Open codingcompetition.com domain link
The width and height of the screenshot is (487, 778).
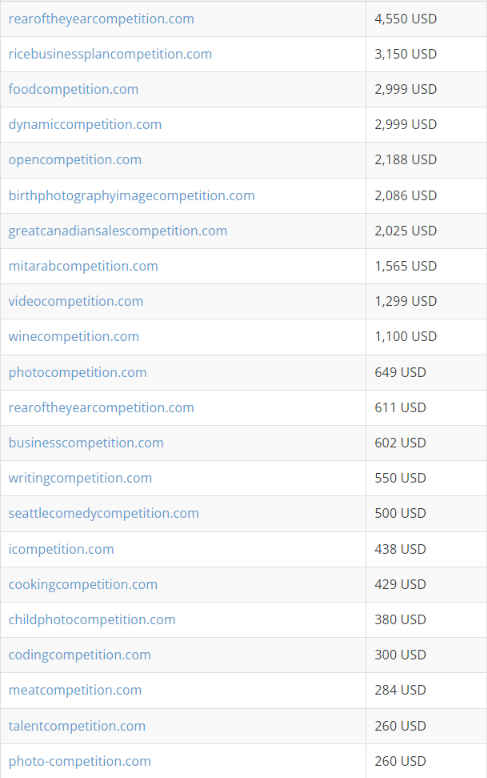[80, 655]
